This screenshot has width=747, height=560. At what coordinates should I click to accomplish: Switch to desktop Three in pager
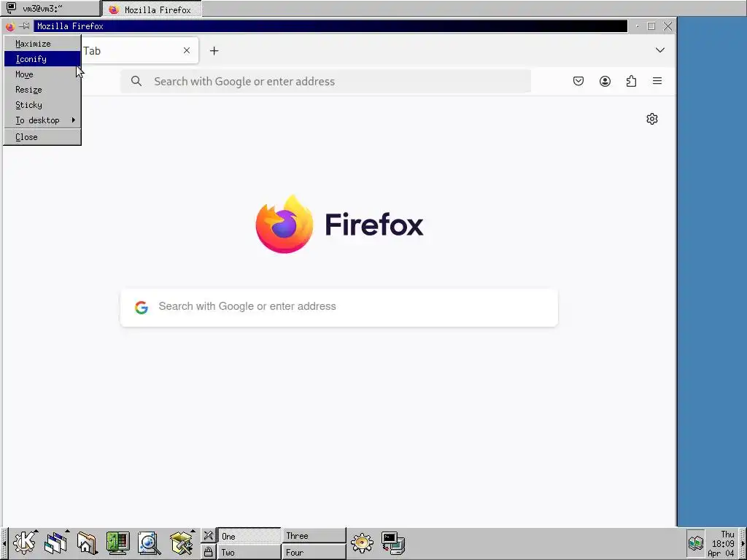click(x=314, y=536)
